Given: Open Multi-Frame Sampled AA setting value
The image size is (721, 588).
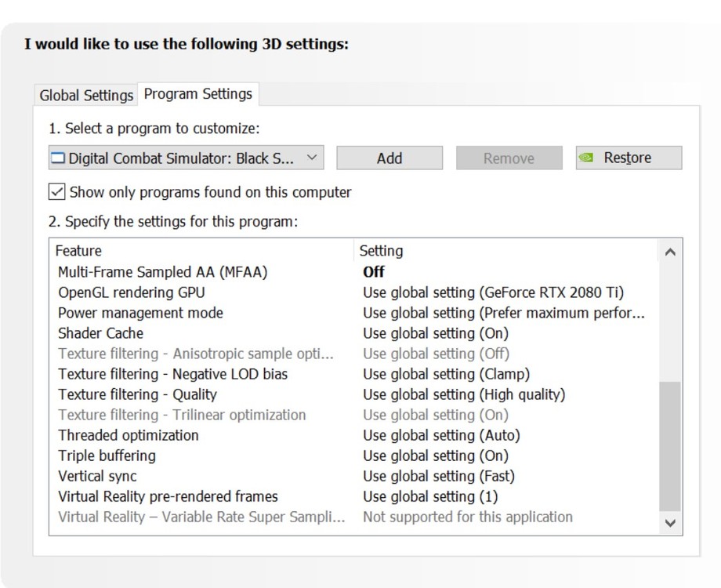Looking at the screenshot, I should tap(374, 272).
